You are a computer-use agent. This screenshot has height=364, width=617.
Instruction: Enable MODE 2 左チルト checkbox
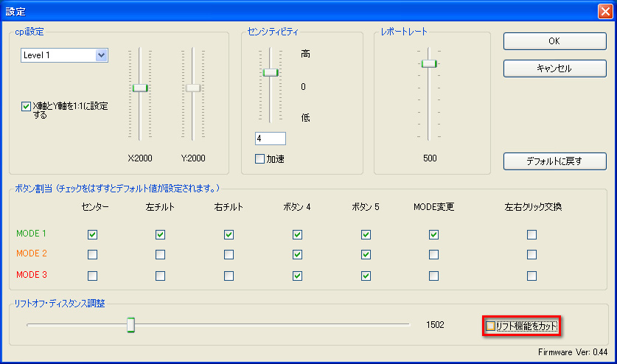click(x=160, y=255)
